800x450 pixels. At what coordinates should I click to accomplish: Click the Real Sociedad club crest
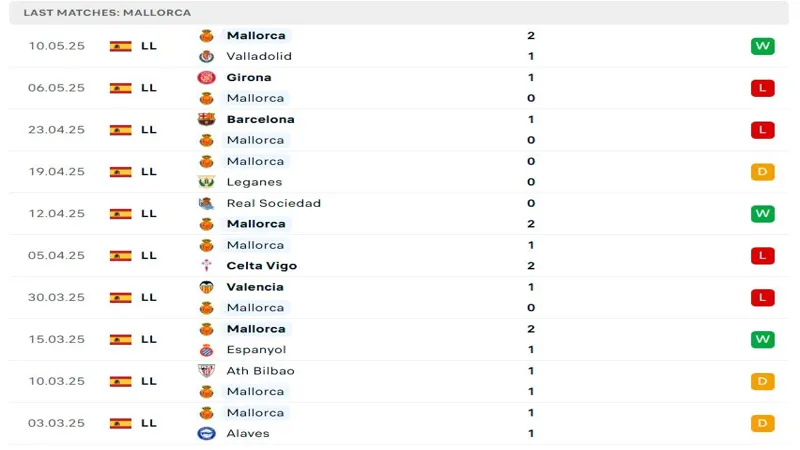(207, 203)
